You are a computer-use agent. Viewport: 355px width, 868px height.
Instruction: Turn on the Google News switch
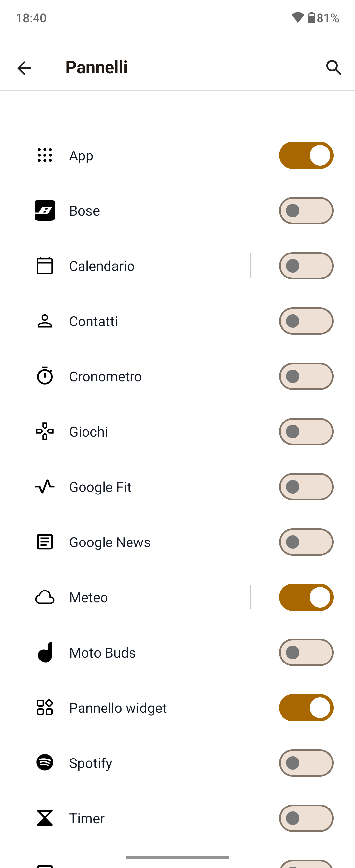pos(306,542)
